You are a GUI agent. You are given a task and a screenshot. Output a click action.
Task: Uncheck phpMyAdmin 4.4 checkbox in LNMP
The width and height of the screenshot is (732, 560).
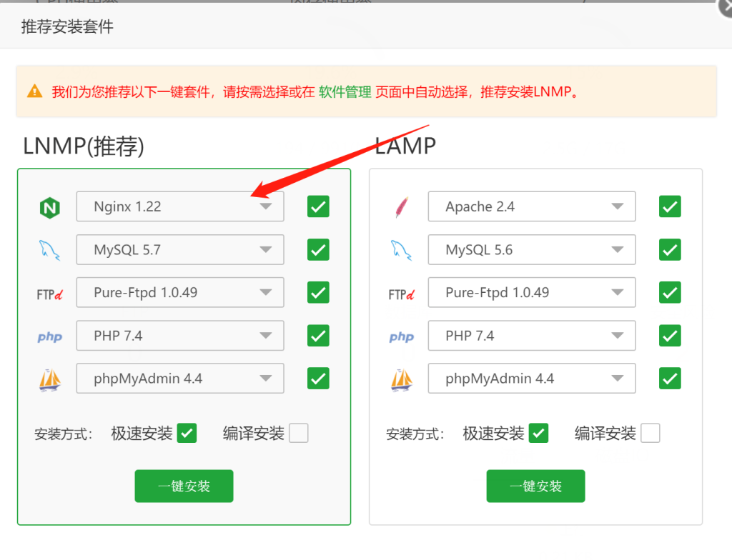[318, 379]
